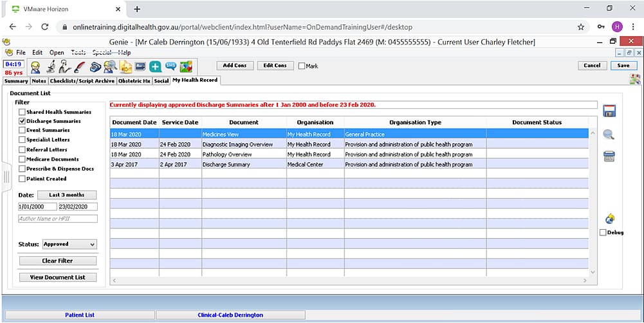Click the Author Name or HPII field
The width and height of the screenshot is (644, 323).
[x=58, y=219]
